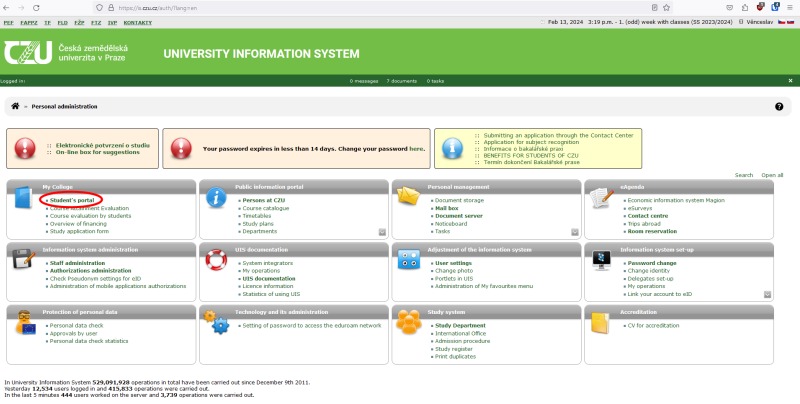Open the help question mark icon
This screenshot has height=404, width=800.
[778, 106]
